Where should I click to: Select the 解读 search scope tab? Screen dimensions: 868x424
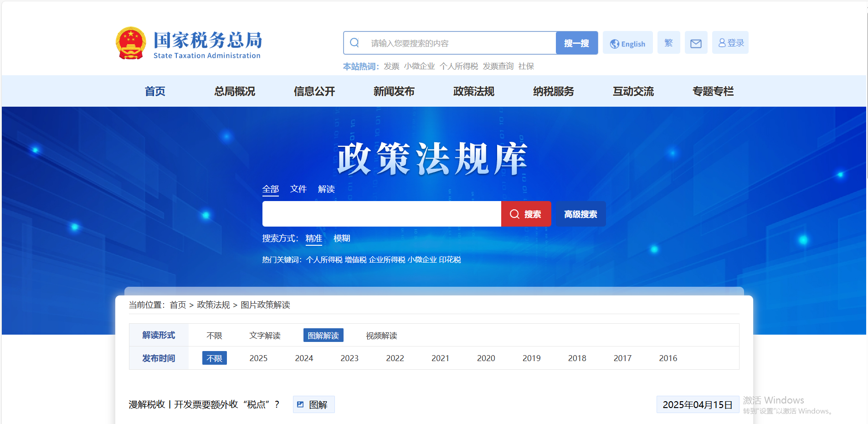(x=326, y=189)
